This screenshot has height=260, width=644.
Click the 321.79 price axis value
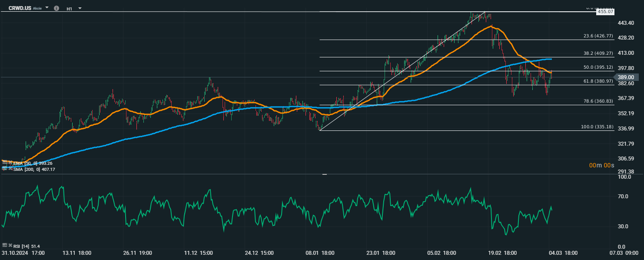(626, 144)
